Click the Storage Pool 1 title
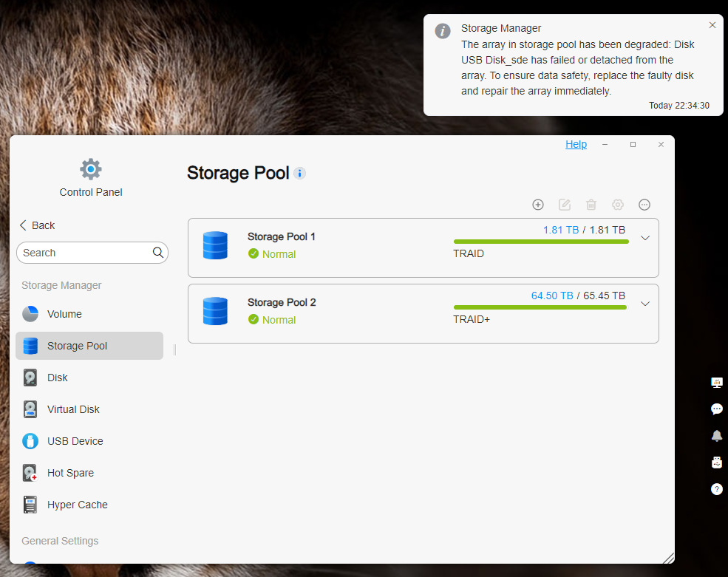The width and height of the screenshot is (728, 577). 282,236
